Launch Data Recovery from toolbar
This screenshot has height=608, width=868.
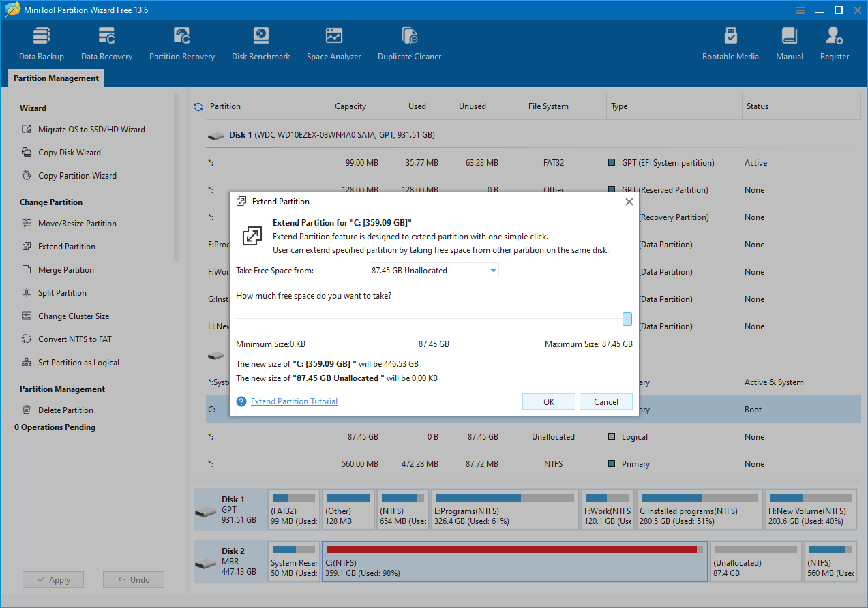[x=106, y=44]
